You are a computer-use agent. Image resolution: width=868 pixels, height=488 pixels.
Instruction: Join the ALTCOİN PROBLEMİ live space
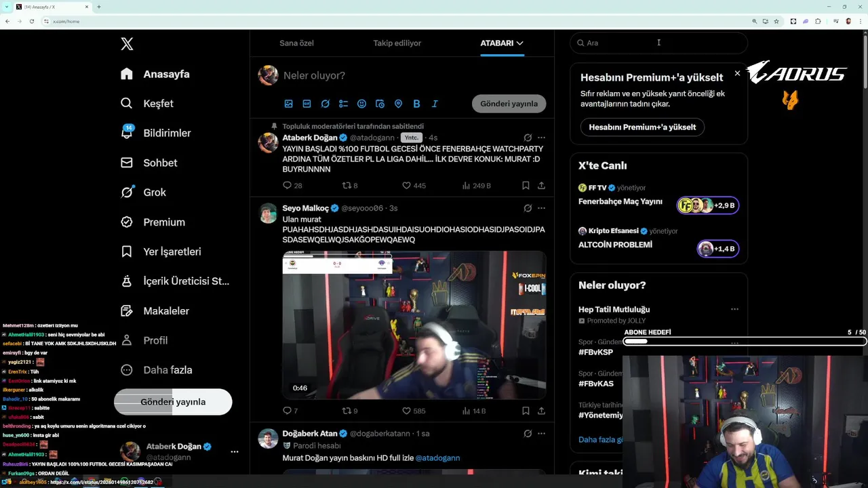coord(718,249)
